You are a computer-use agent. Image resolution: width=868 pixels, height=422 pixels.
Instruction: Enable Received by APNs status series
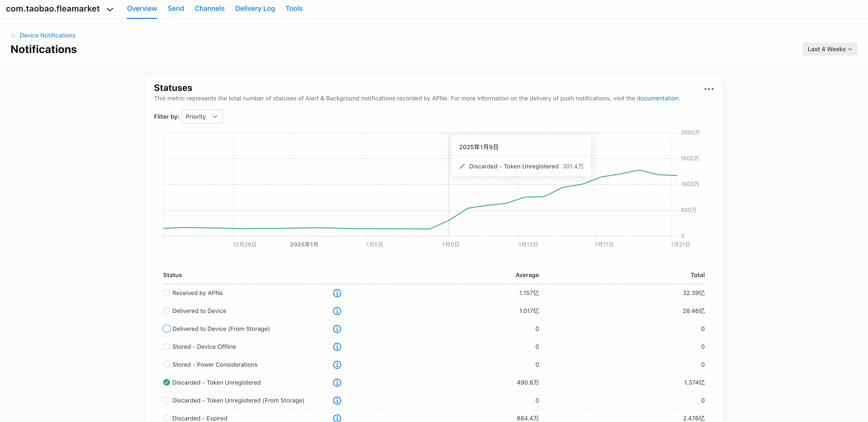[x=166, y=293]
